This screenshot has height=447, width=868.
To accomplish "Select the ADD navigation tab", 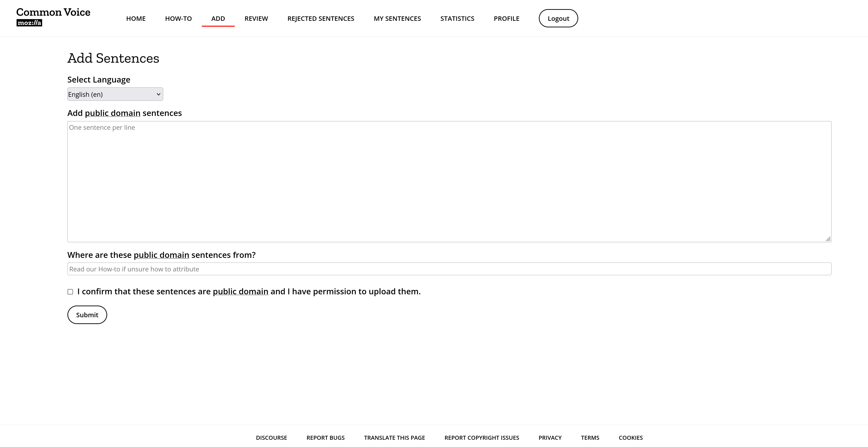I will [218, 18].
